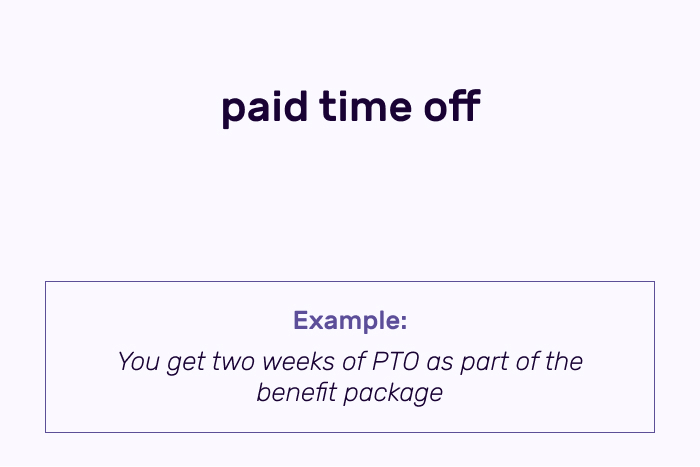Click the word "of" before PTO

[354, 361]
